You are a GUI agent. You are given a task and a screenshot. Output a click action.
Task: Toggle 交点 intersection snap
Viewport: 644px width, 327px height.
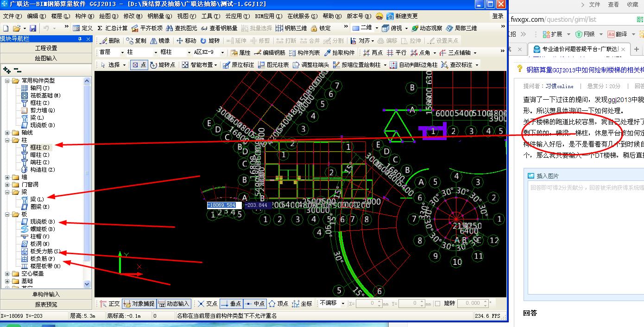pos(207,304)
